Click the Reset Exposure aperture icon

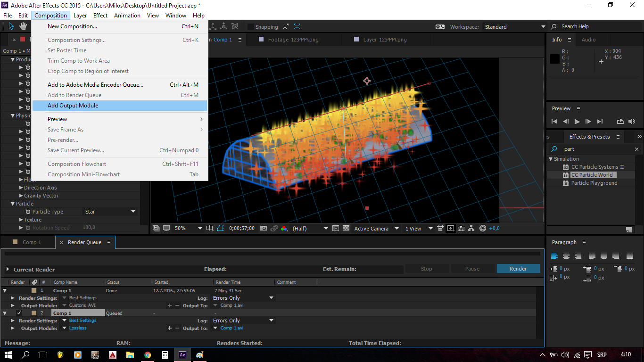point(482,228)
